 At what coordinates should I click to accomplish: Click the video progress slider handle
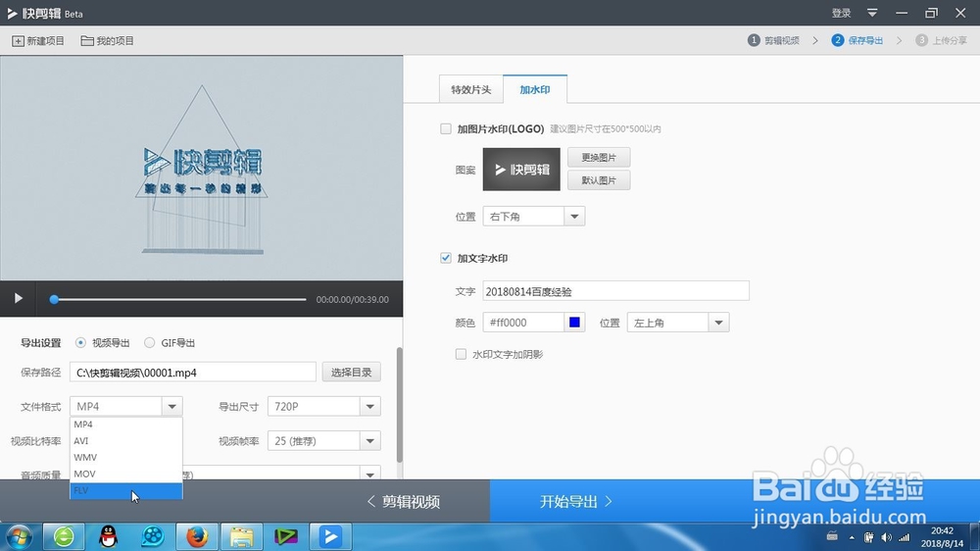pyautogui.click(x=54, y=299)
